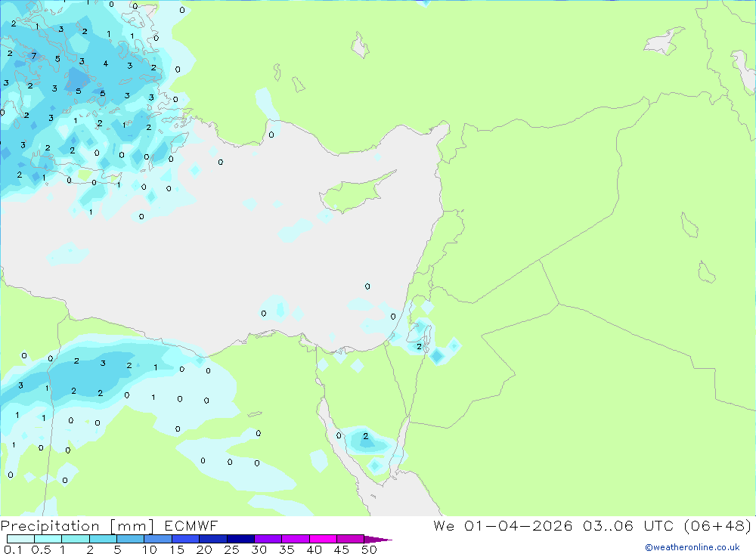
Task: Select the 5–10 mm legend color swatch
Action: pyautogui.click(x=131, y=539)
